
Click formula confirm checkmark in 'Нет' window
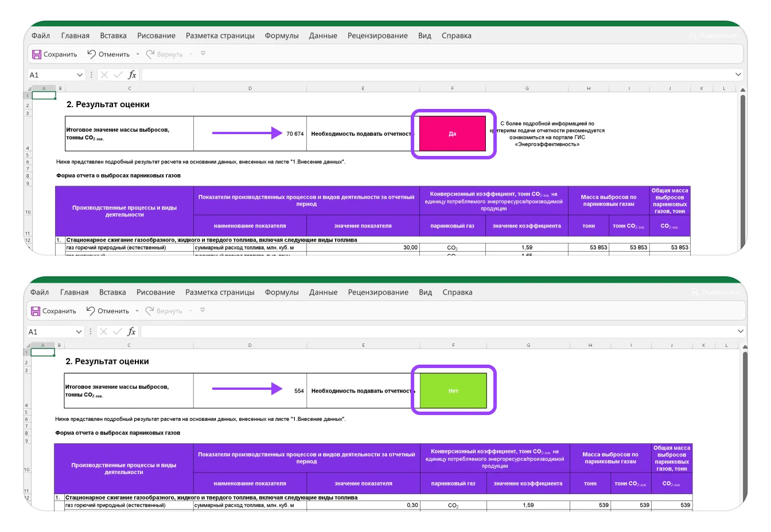[x=118, y=331]
